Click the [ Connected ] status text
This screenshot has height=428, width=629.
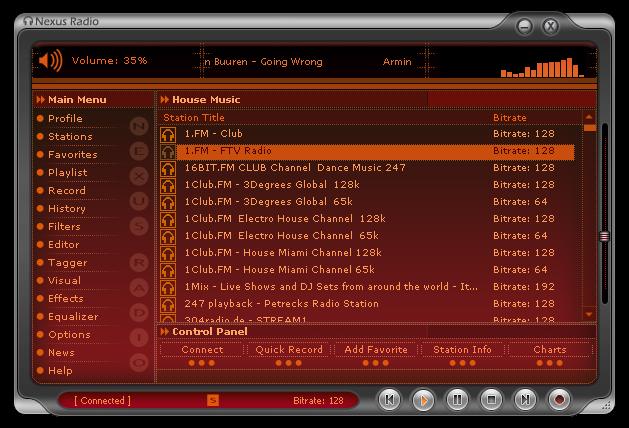point(102,400)
